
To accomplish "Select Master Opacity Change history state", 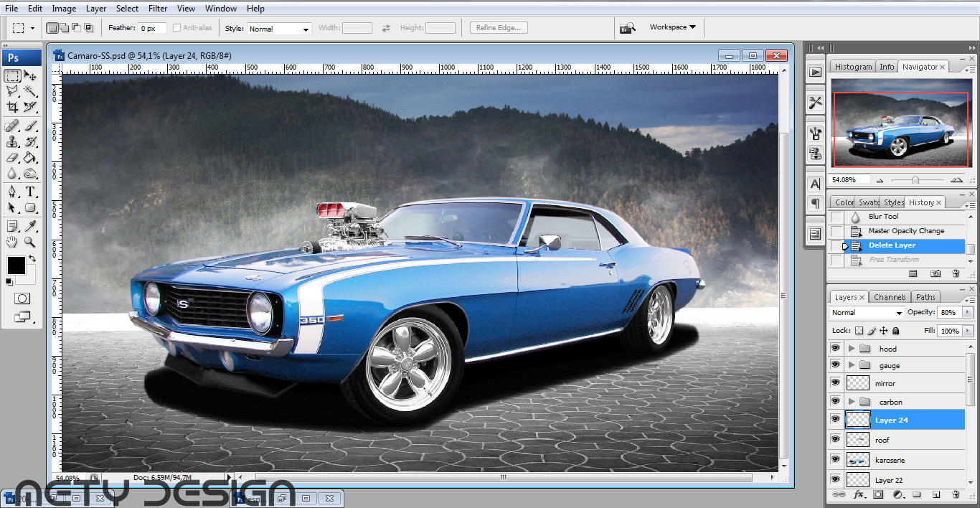I will (x=906, y=231).
